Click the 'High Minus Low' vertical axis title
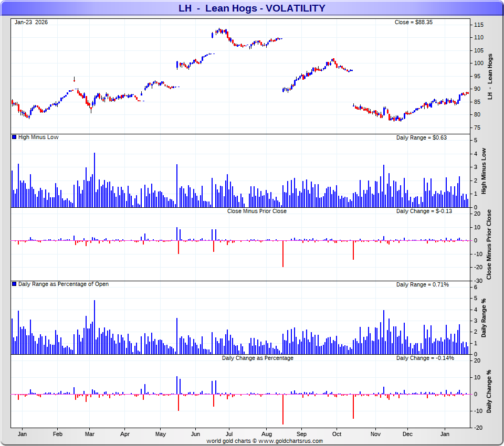 coord(484,171)
